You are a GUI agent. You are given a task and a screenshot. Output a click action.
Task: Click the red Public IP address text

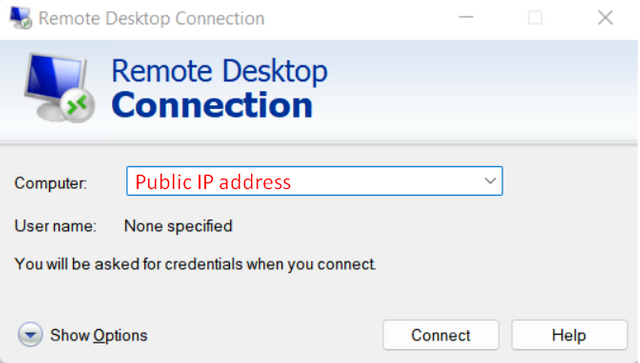[213, 182]
